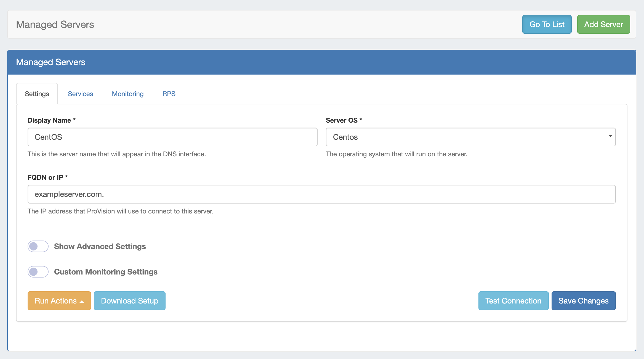Click the Settings tab

[37, 94]
